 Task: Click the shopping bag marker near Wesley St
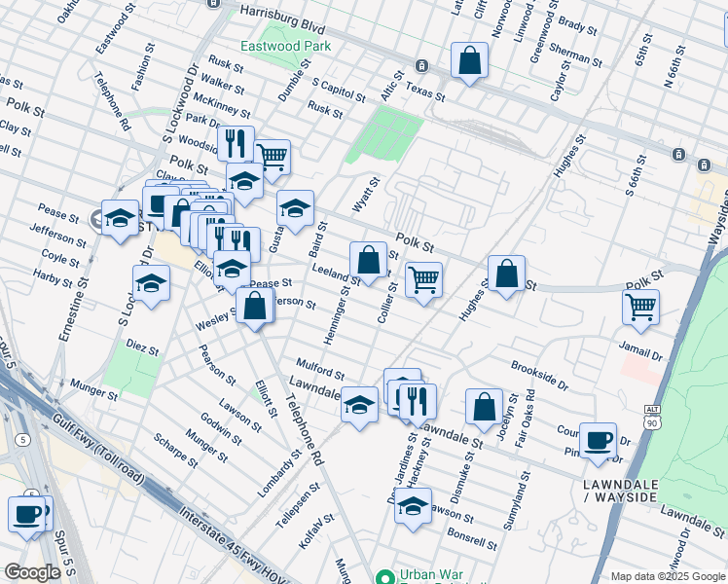[255, 306]
